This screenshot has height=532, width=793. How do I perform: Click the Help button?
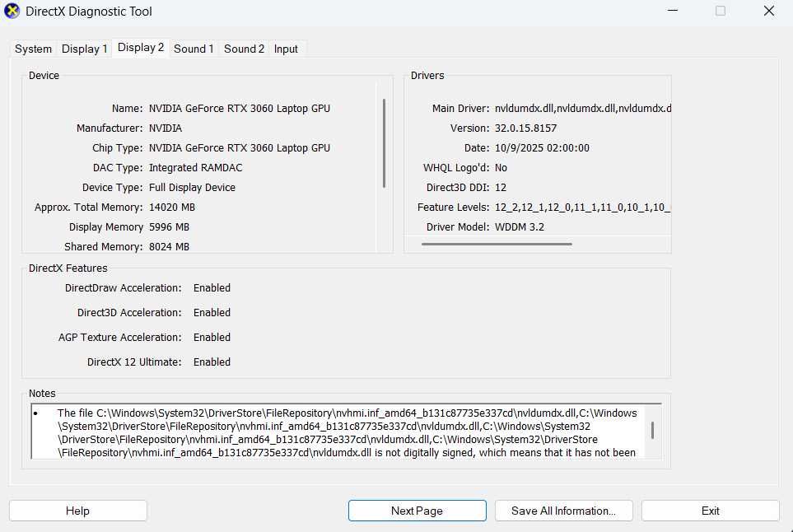78,511
